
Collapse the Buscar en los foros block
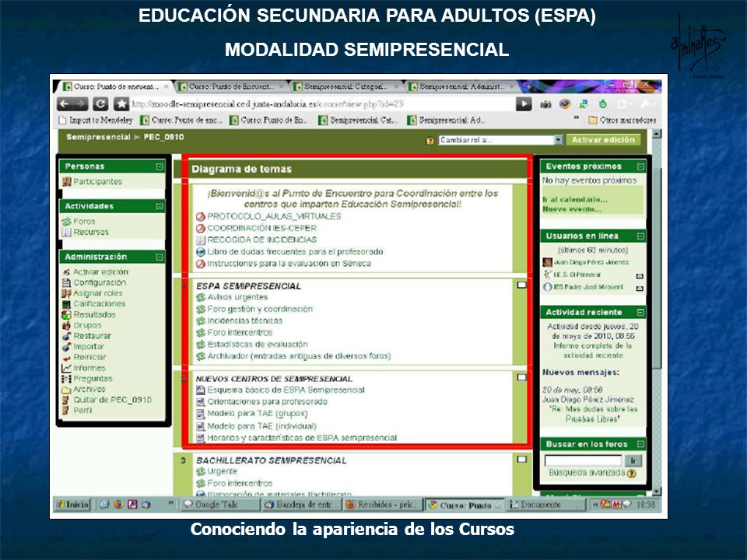(640, 444)
